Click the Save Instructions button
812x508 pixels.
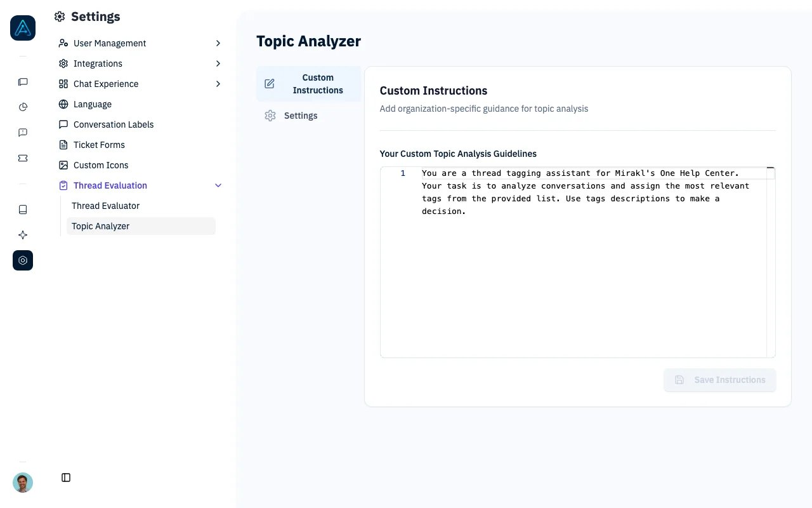(720, 380)
